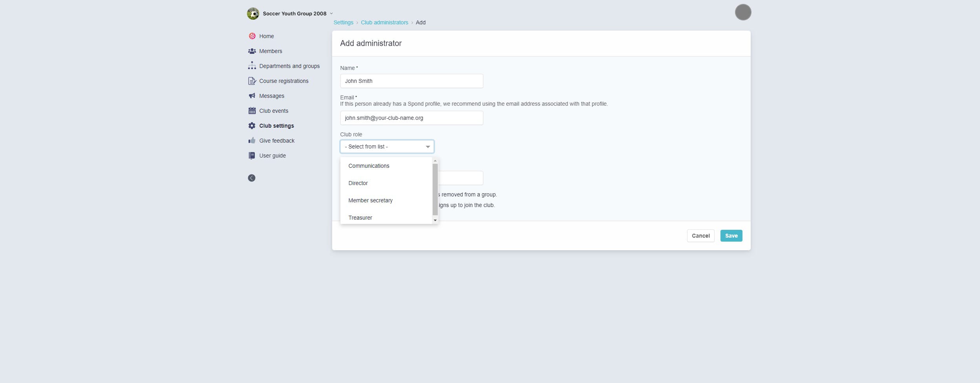Screen dimensions: 980x383
Task: Select Director in the role dropdown
Action: point(358,183)
